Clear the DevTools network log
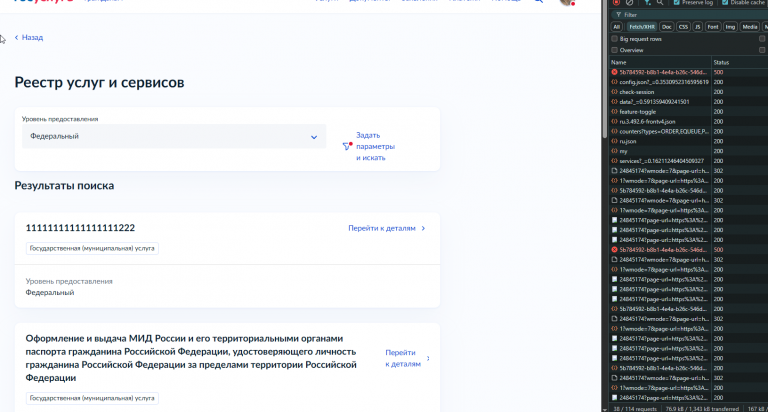Viewport: 768px width, 412px height. [x=629, y=2]
